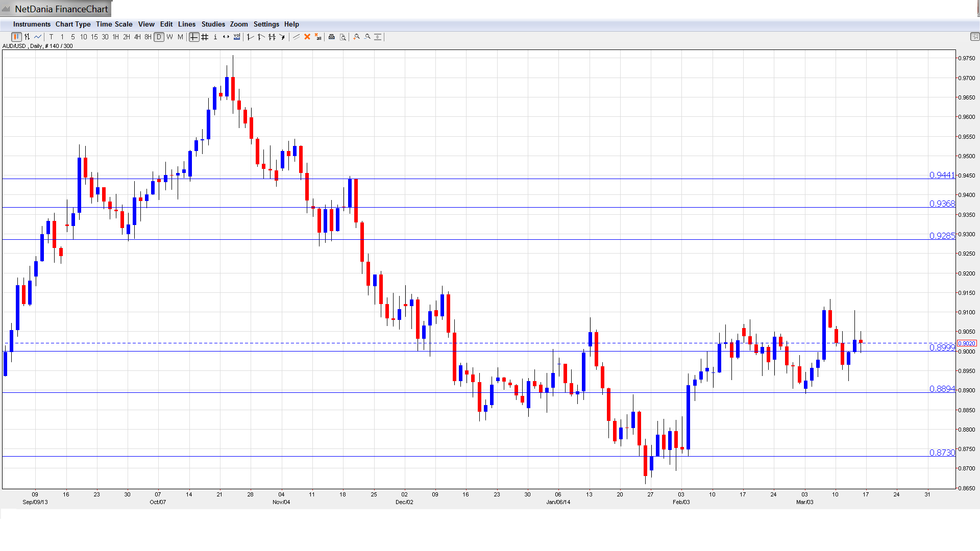
Task: Expand the Settings menu
Action: coord(266,24)
